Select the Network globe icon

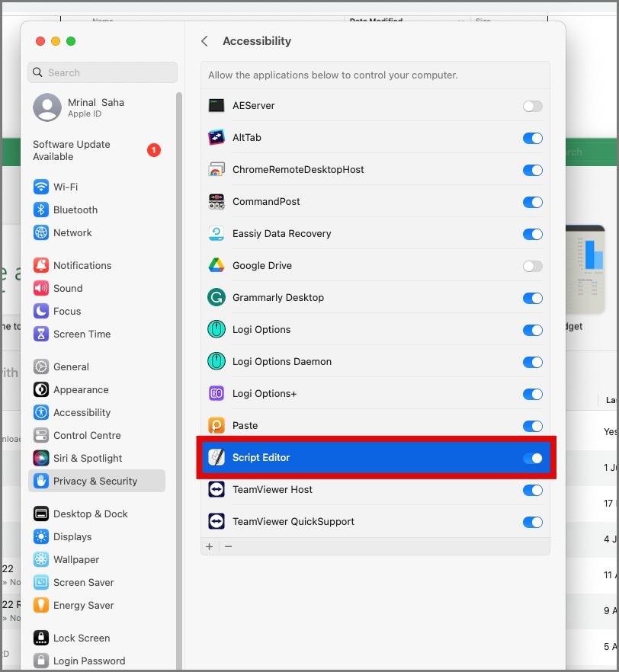(40, 232)
